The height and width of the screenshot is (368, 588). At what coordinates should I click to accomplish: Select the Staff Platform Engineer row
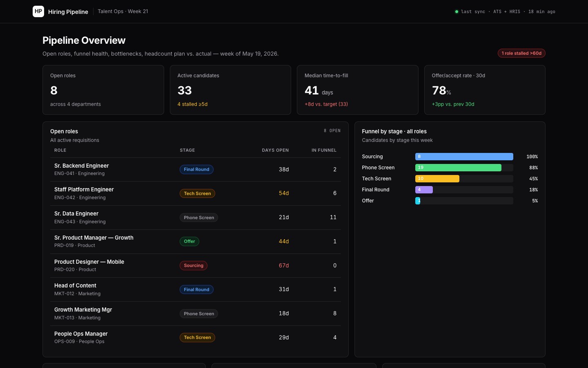pos(196,193)
